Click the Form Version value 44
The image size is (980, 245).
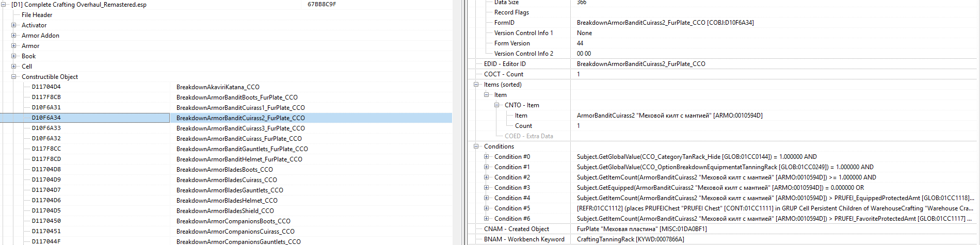coord(580,43)
